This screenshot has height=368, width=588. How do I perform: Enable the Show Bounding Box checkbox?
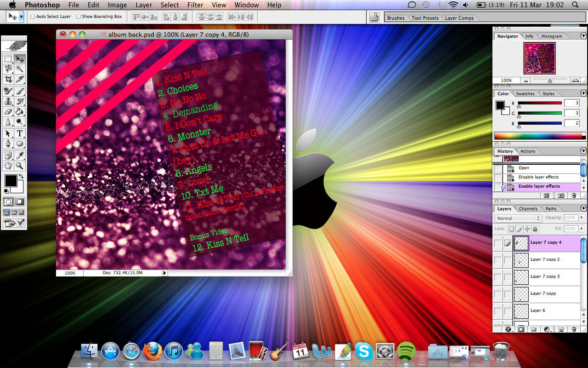tap(79, 17)
